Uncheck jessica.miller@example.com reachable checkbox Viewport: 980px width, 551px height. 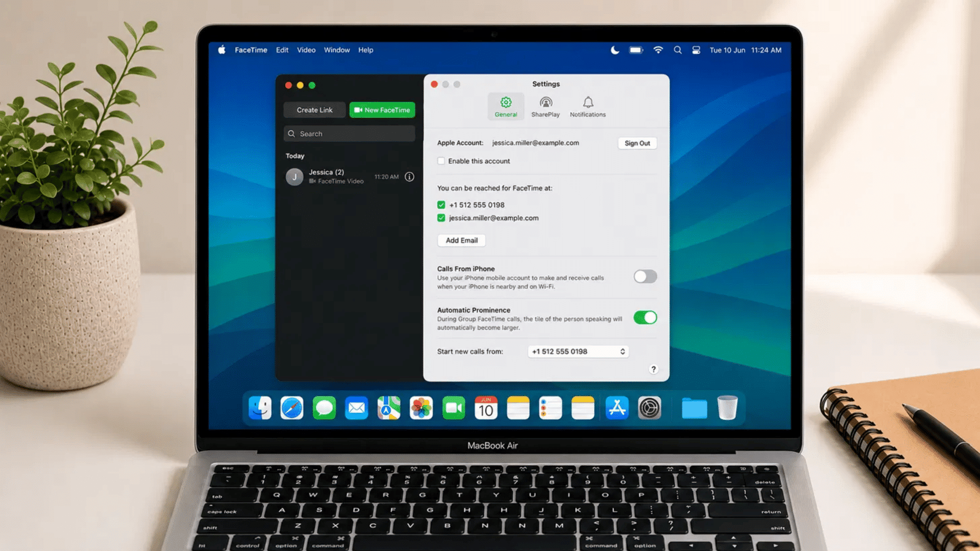441,218
